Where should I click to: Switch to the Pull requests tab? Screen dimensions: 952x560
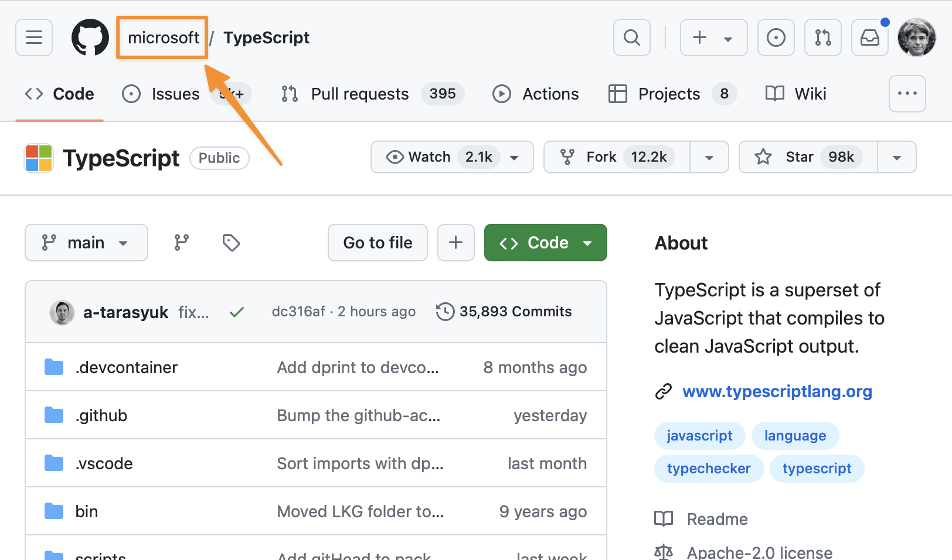tap(359, 94)
